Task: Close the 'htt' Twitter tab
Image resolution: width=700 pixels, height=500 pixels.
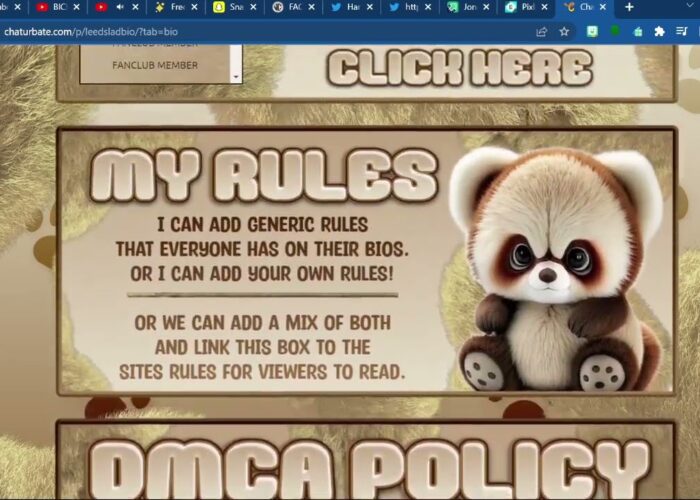Action: pos(428,7)
